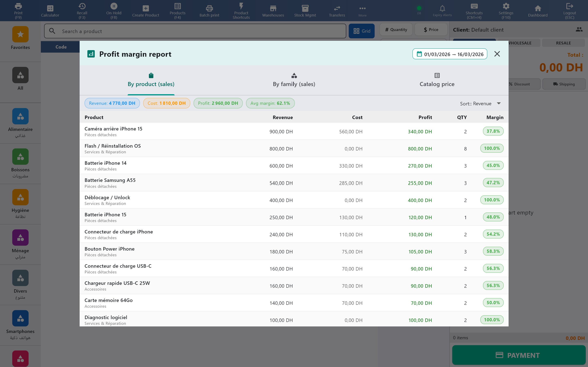The image size is (588, 367).
Task: Open the On Hold (F8) list
Action: (114, 11)
